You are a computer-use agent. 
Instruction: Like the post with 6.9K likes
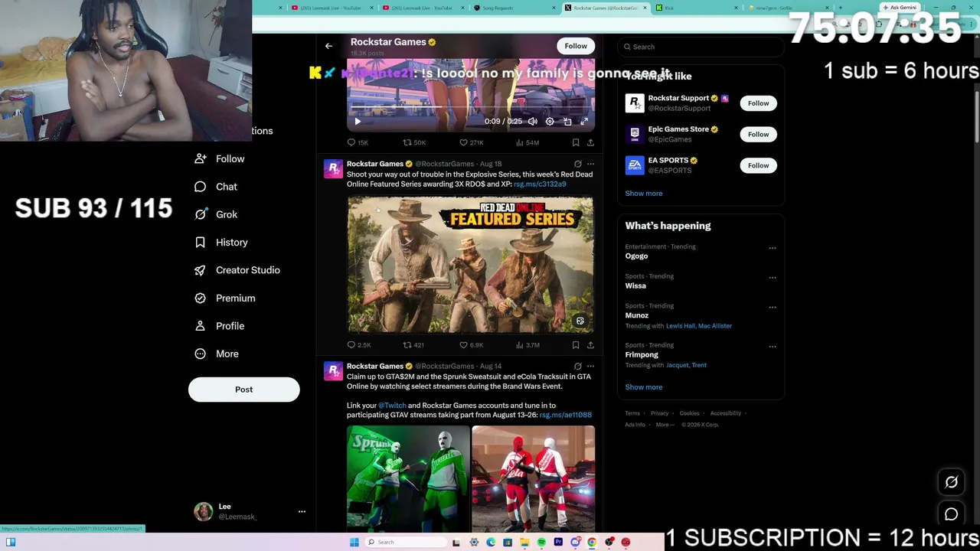471,345
